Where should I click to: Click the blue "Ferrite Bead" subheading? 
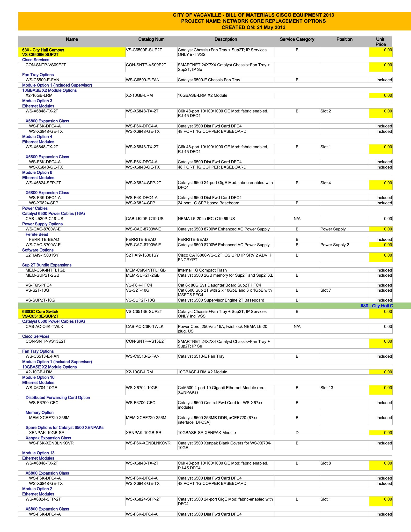(x=37, y=234)
